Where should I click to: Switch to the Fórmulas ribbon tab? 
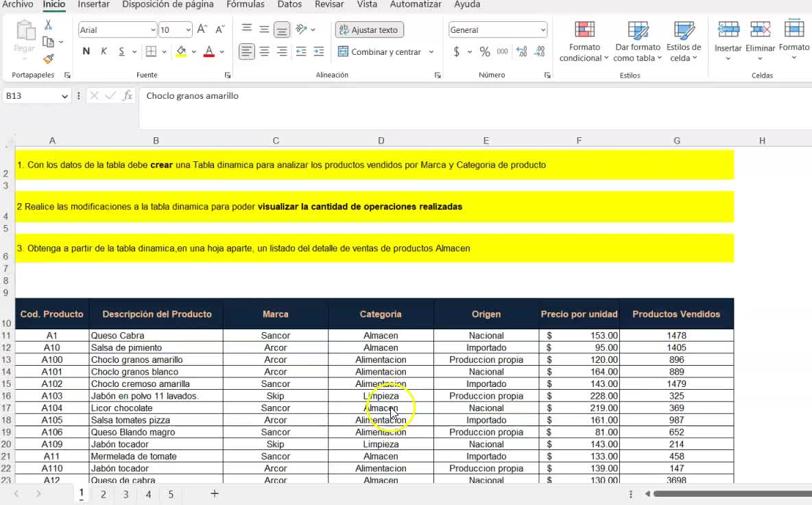[x=245, y=5]
